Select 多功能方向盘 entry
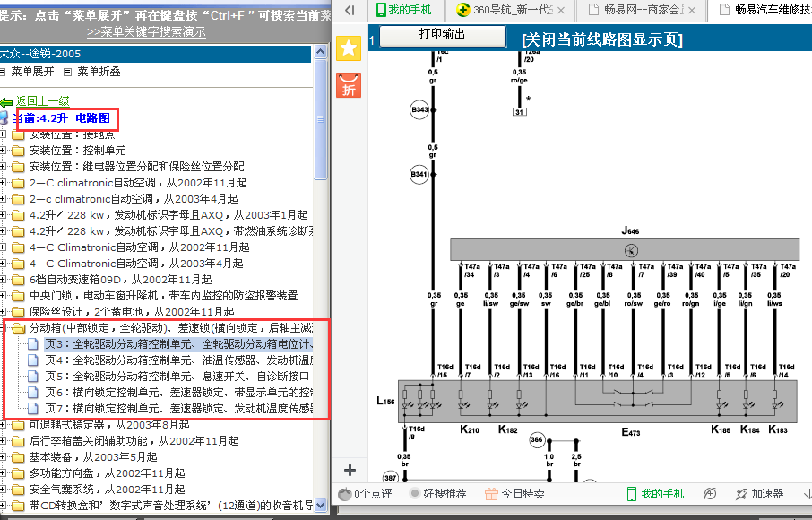Screen dimensions: 812x520 click(108, 472)
